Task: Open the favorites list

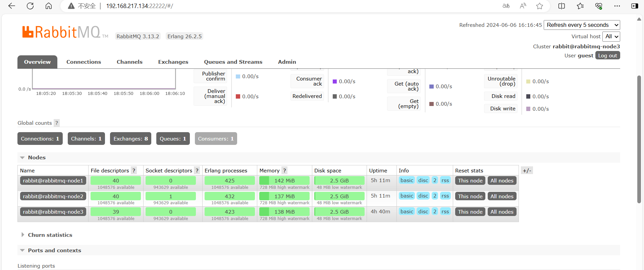Action: pyautogui.click(x=580, y=6)
